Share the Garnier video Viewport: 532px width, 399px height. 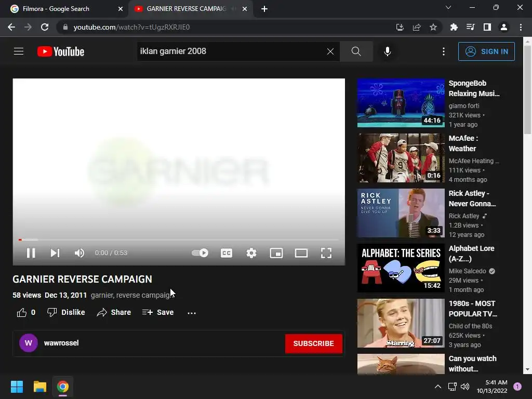coord(114,312)
